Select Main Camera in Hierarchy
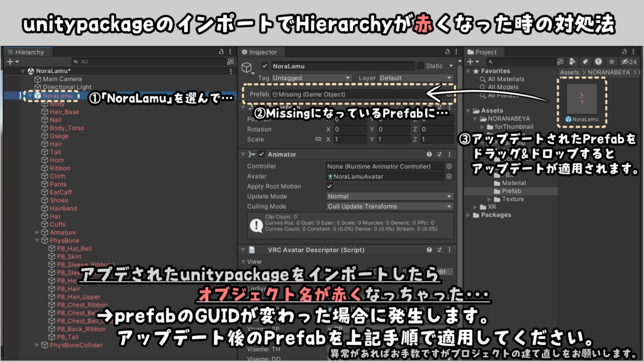The width and height of the screenshot is (644, 362). coord(62,79)
